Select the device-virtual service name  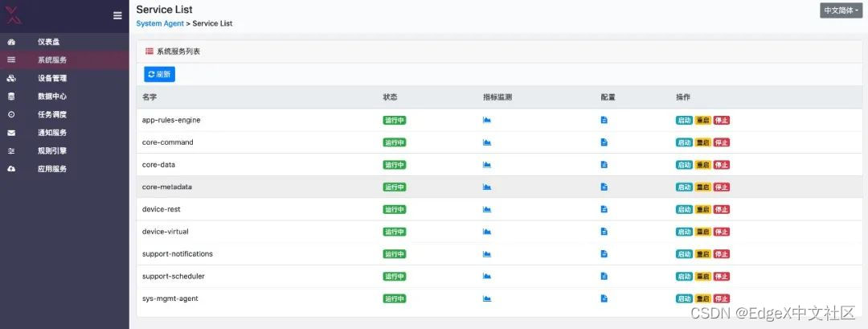tap(165, 232)
